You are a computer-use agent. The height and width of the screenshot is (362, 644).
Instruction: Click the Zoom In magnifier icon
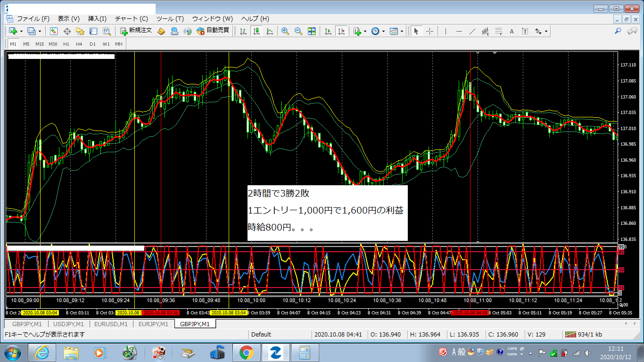click(285, 31)
